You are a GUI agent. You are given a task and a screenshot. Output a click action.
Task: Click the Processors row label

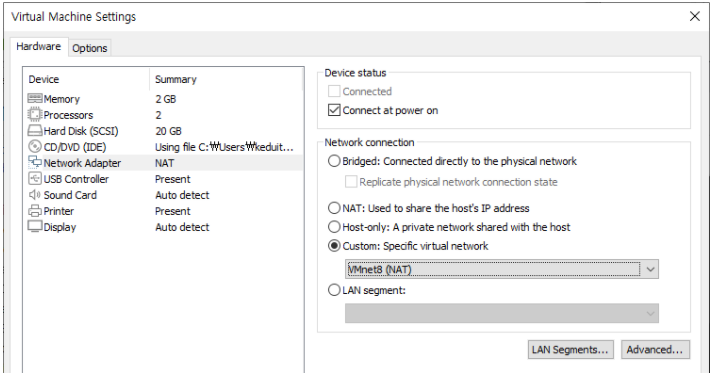[68, 115]
